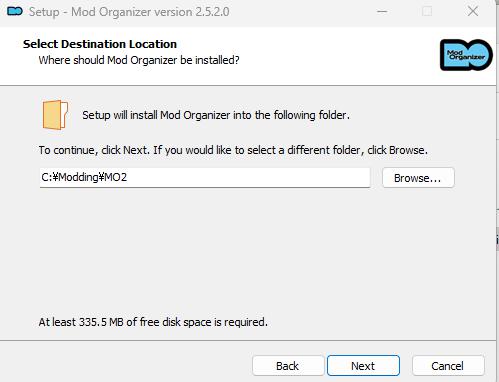
Task: Click the disabled maximize button
Action: pyautogui.click(x=427, y=12)
